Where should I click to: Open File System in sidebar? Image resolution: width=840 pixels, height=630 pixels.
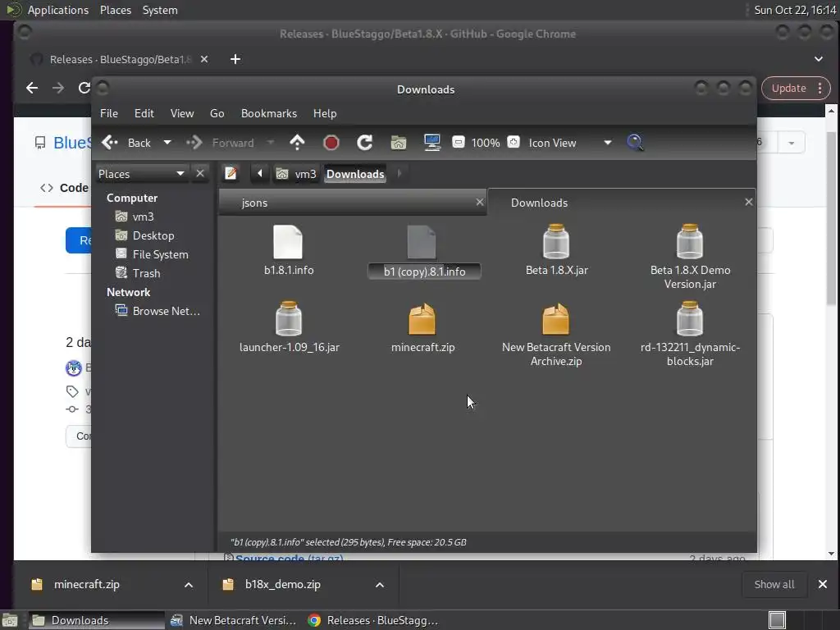click(x=160, y=254)
